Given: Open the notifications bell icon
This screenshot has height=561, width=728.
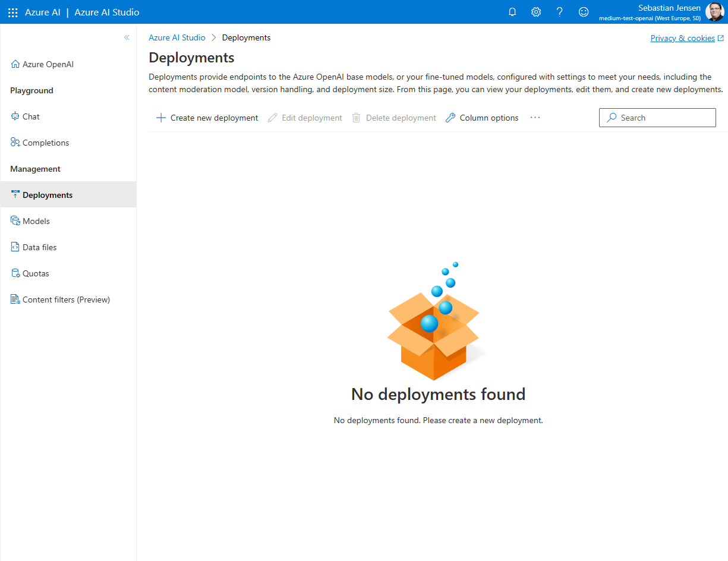Looking at the screenshot, I should tap(512, 12).
